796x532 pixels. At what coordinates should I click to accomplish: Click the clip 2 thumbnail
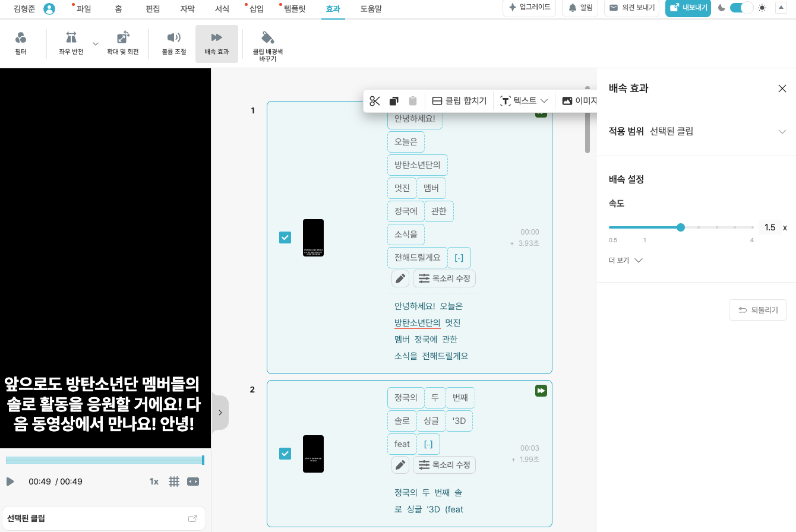(313, 454)
